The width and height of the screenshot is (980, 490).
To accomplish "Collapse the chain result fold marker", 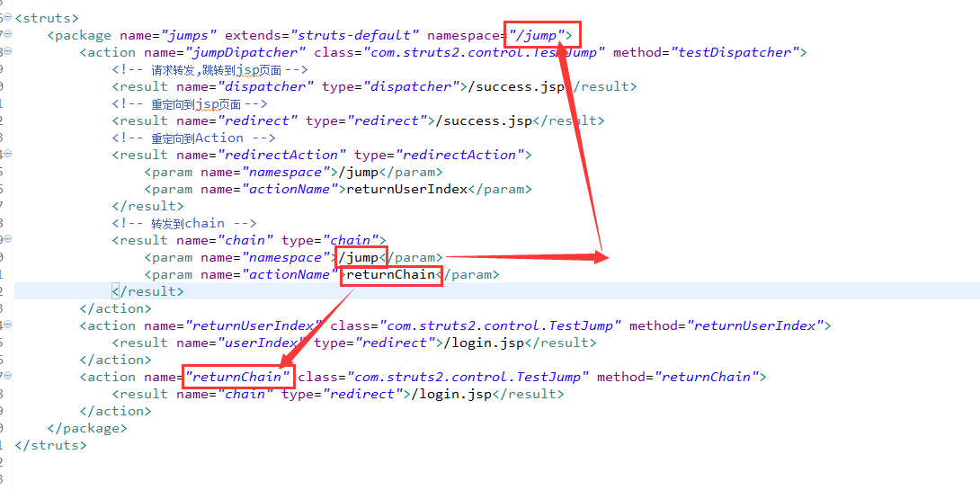I will pos(7,238).
